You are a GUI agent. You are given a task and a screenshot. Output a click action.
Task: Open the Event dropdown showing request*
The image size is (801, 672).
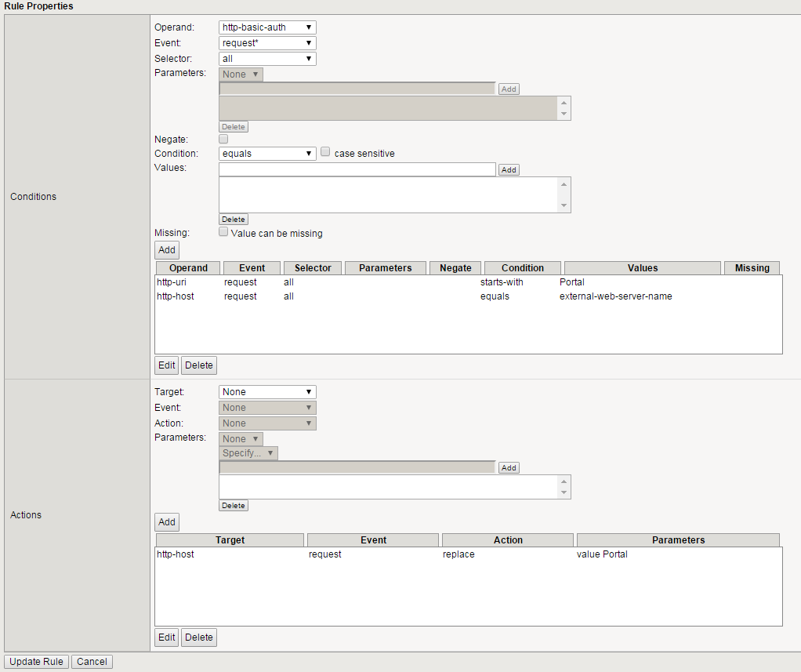(266, 42)
